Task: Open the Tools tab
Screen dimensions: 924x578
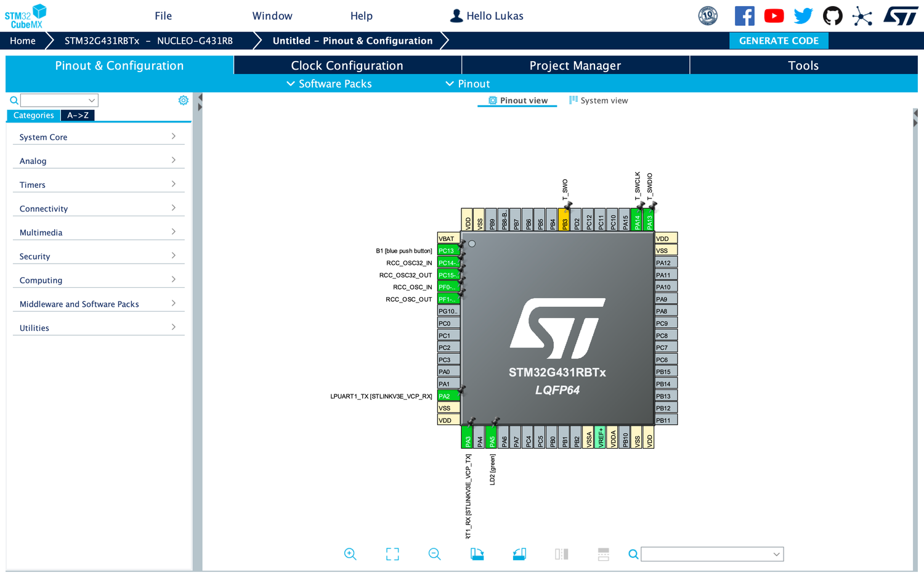Action: tap(803, 65)
